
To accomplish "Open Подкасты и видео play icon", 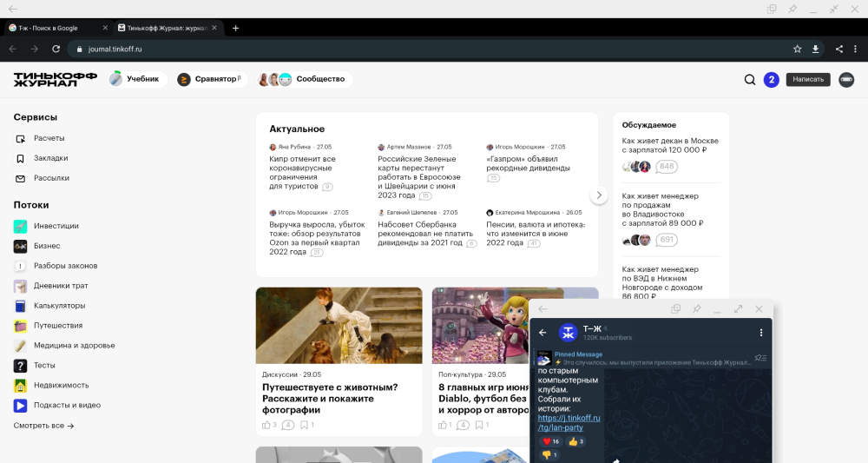I will 21,406.
